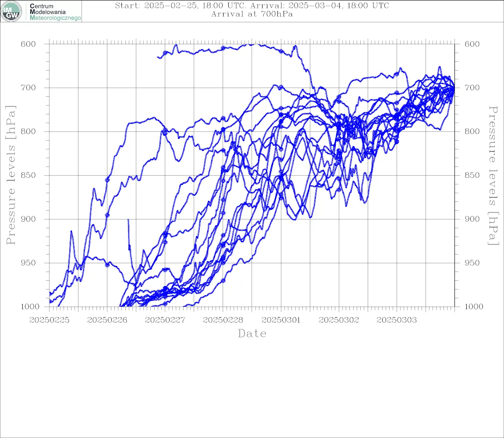The height and width of the screenshot is (438, 504).
Task: Click the right axis 950 label
Action: 472,263
